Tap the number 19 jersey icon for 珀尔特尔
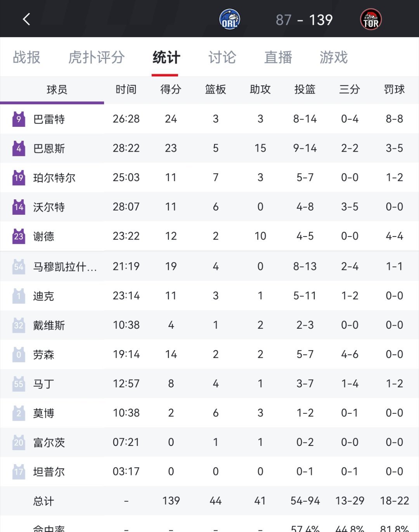The image size is (419, 532). tap(19, 178)
